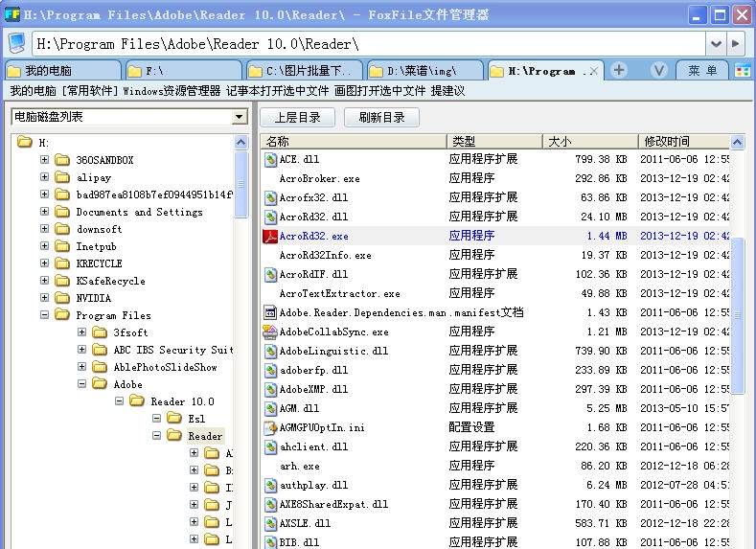Click the folder tree scrollbar up arrow

point(241,142)
